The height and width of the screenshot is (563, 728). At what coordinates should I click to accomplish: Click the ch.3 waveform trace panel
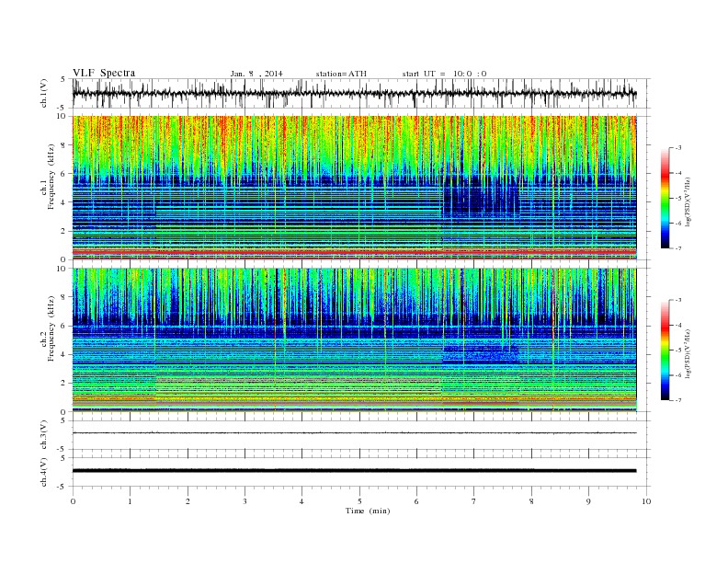click(361, 435)
